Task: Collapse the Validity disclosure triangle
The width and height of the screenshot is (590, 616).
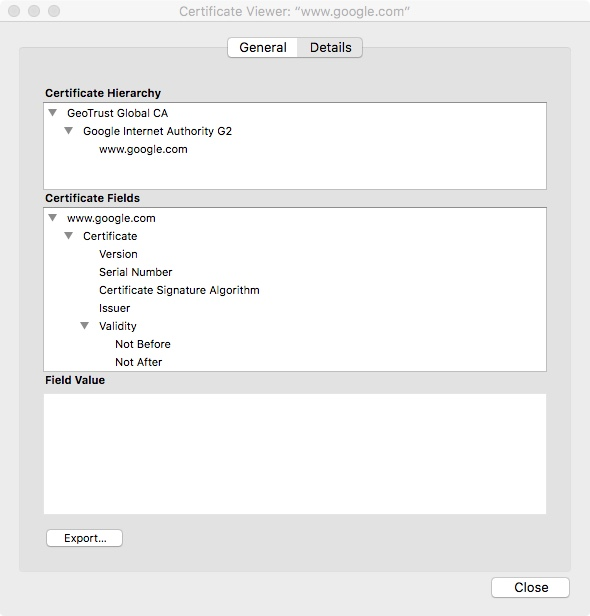Action: click(x=85, y=326)
